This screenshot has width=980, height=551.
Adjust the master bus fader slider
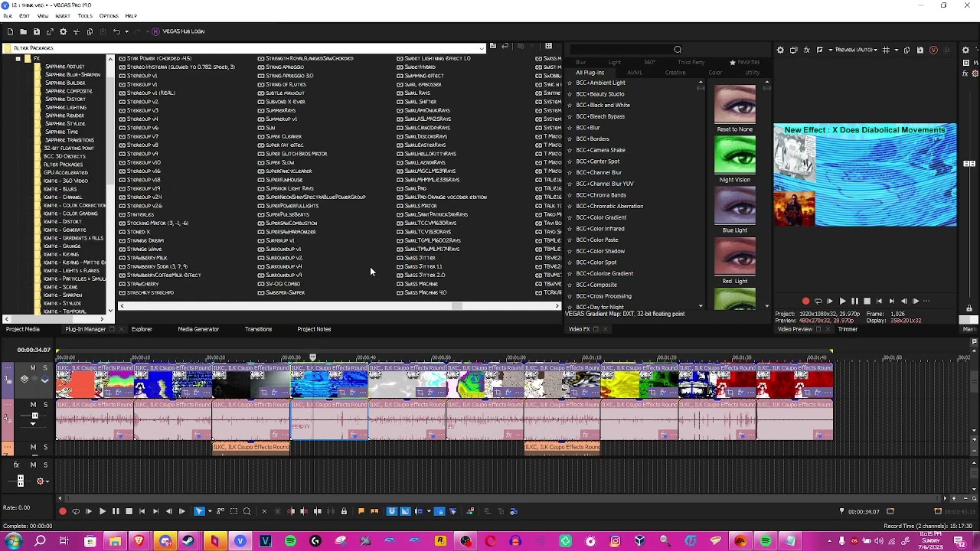pos(20,481)
